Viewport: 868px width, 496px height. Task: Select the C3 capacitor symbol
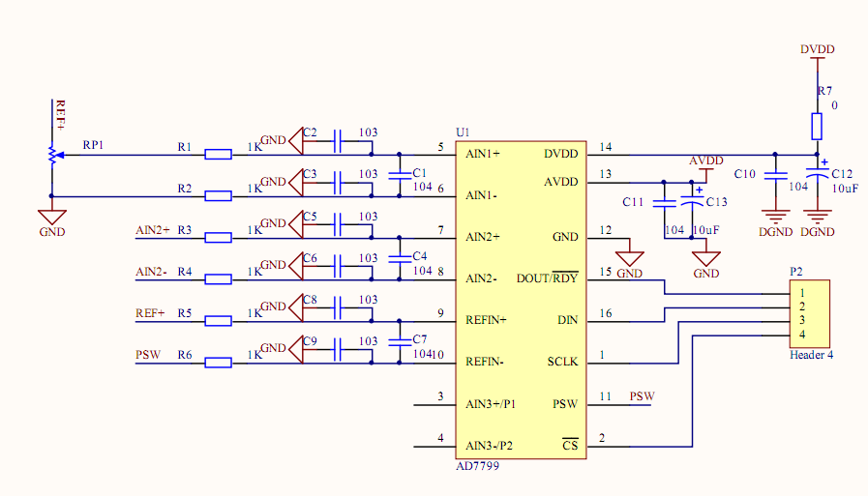point(337,183)
